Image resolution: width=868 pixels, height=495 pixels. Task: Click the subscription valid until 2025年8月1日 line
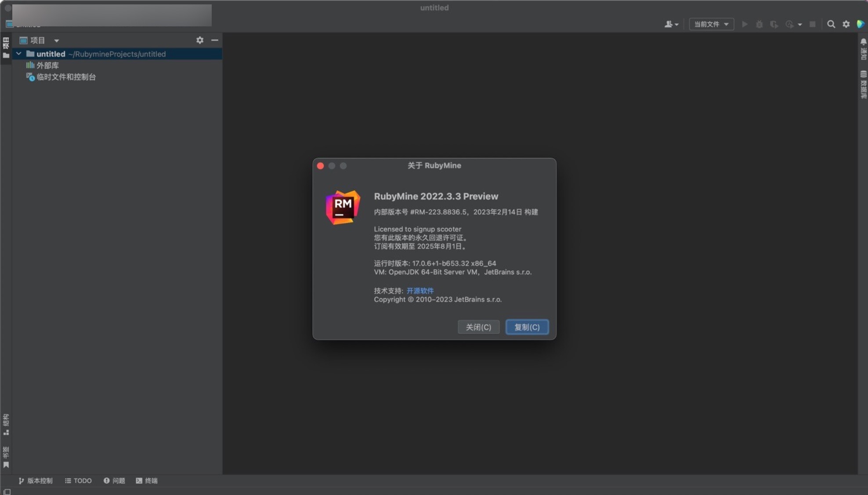pos(420,246)
